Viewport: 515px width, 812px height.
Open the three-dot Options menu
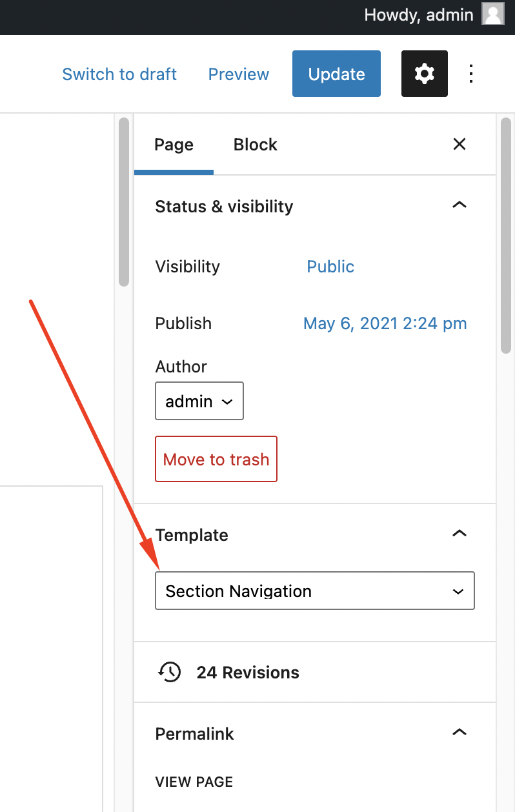coord(471,74)
